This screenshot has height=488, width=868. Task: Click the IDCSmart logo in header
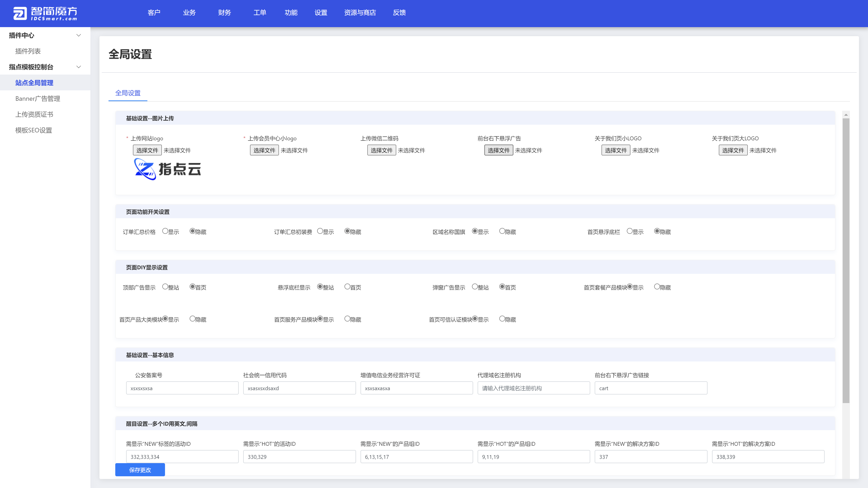45,14
